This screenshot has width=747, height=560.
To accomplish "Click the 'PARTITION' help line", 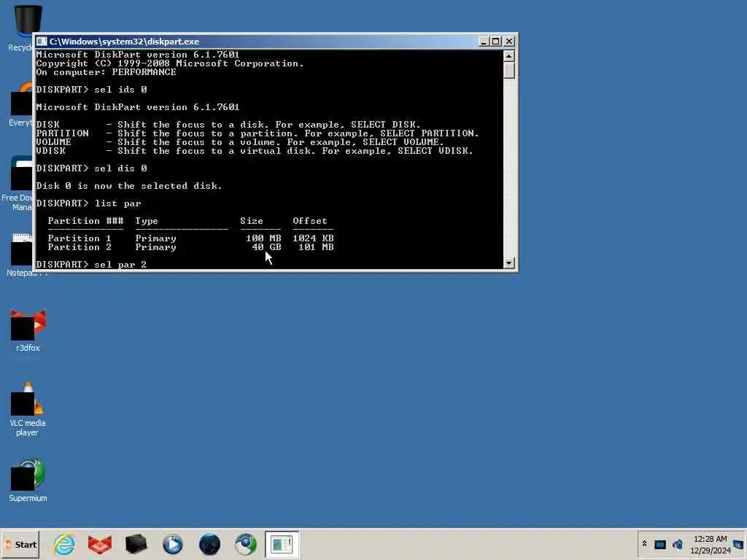I will [x=258, y=133].
